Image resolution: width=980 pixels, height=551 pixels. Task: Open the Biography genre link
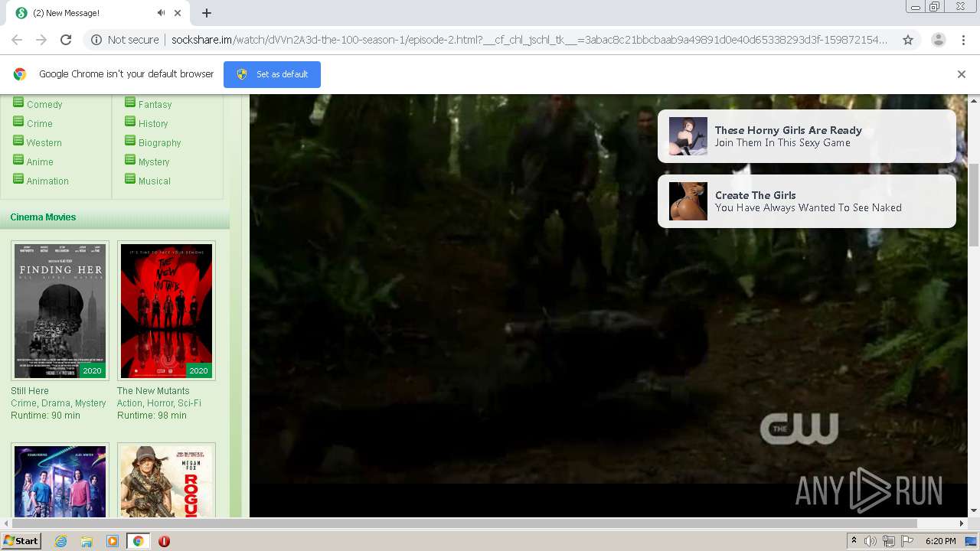point(159,143)
